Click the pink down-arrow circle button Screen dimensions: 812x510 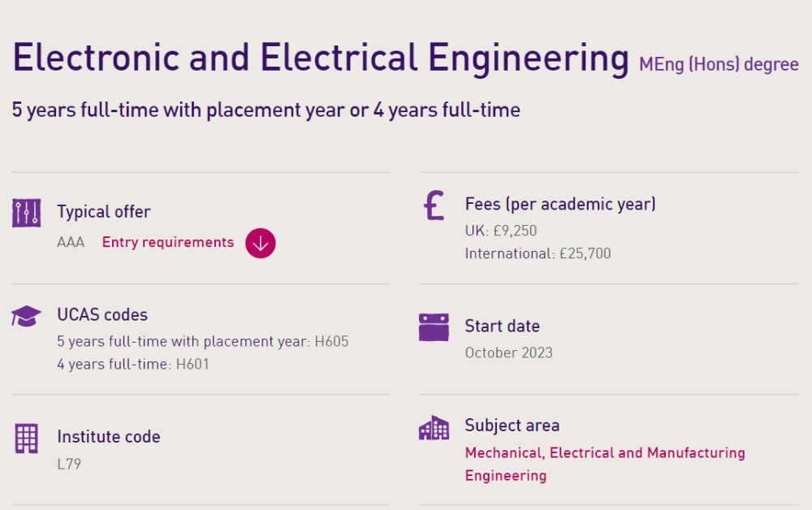[261, 243]
